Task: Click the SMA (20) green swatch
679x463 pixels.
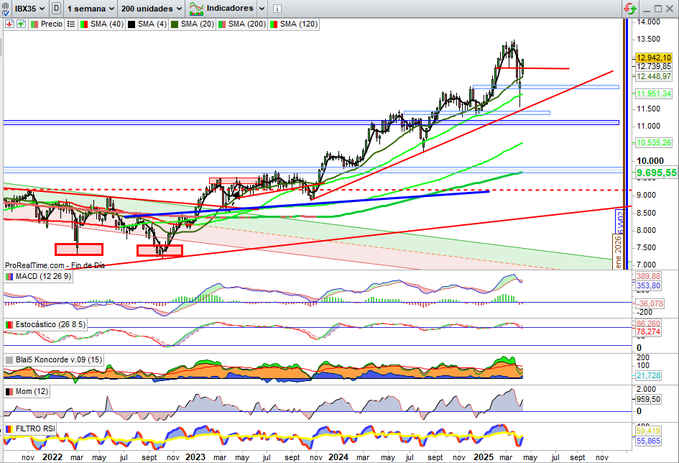Action: [x=176, y=23]
